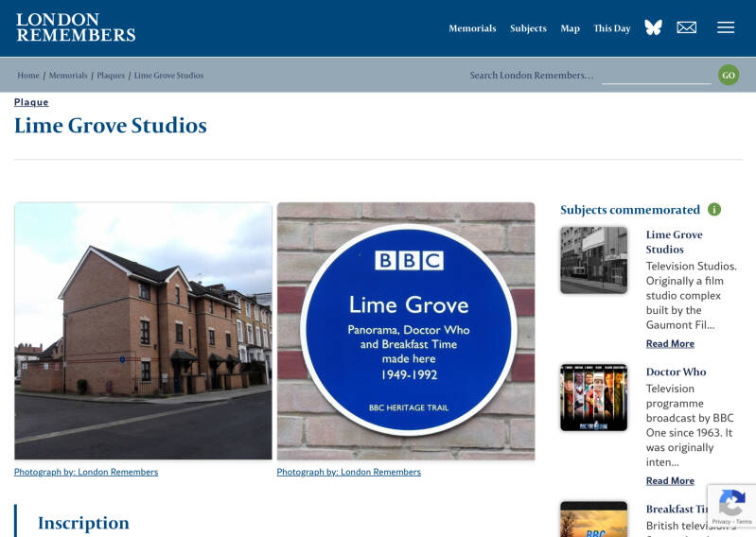
Task: Open the envelope contact icon
Action: pos(687,27)
